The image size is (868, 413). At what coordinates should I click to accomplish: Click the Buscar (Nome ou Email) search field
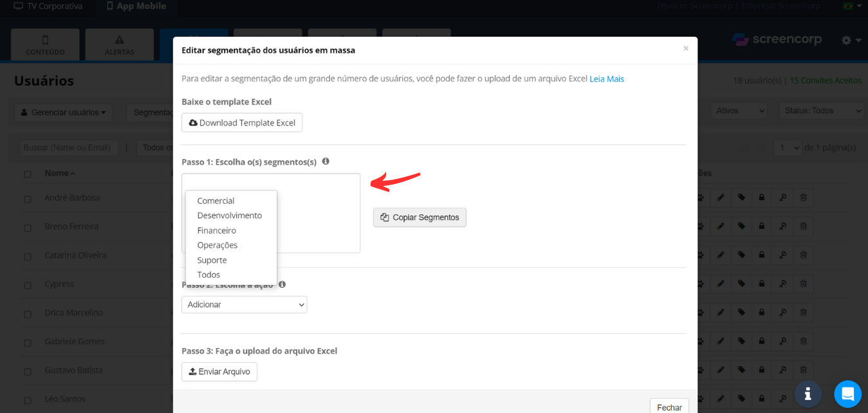69,148
